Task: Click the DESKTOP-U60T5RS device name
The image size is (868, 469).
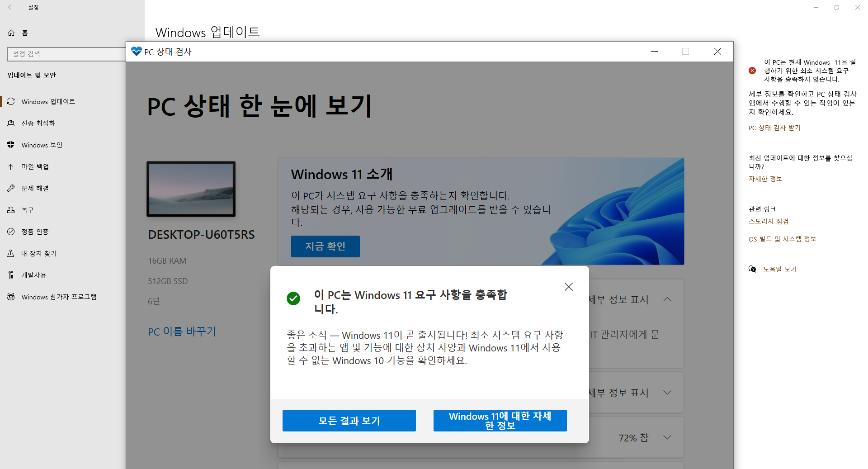Action: [x=201, y=235]
